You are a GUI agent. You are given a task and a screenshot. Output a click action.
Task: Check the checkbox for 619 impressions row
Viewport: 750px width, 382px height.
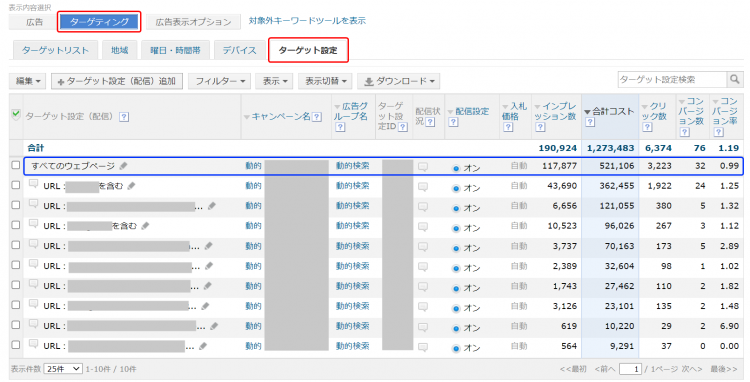click(16, 325)
